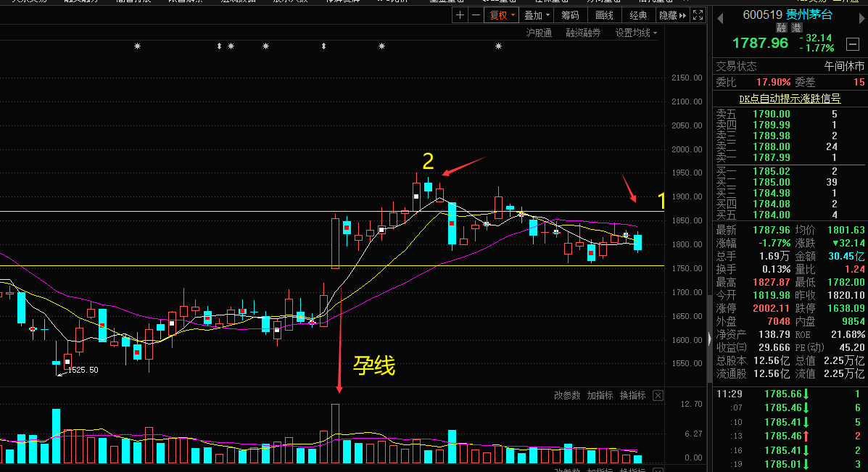Select the 卖一 ask row at 1787.99
This screenshot has height=472, width=868.
(x=790, y=158)
